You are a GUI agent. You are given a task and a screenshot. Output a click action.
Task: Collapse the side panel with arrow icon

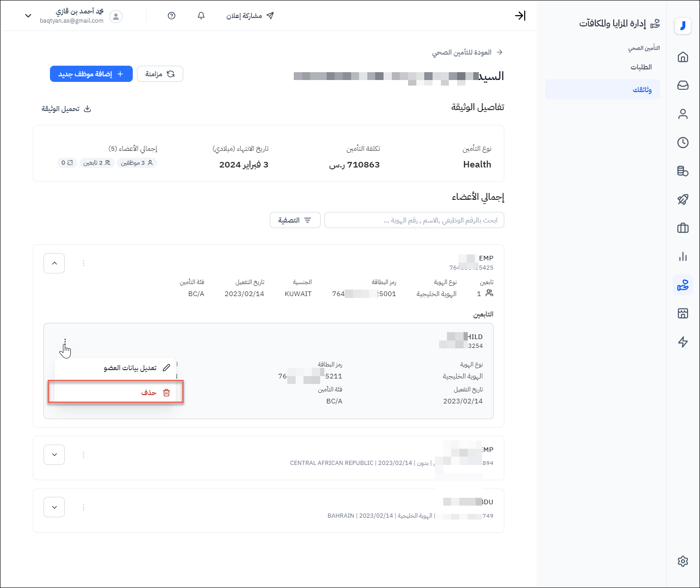click(520, 16)
